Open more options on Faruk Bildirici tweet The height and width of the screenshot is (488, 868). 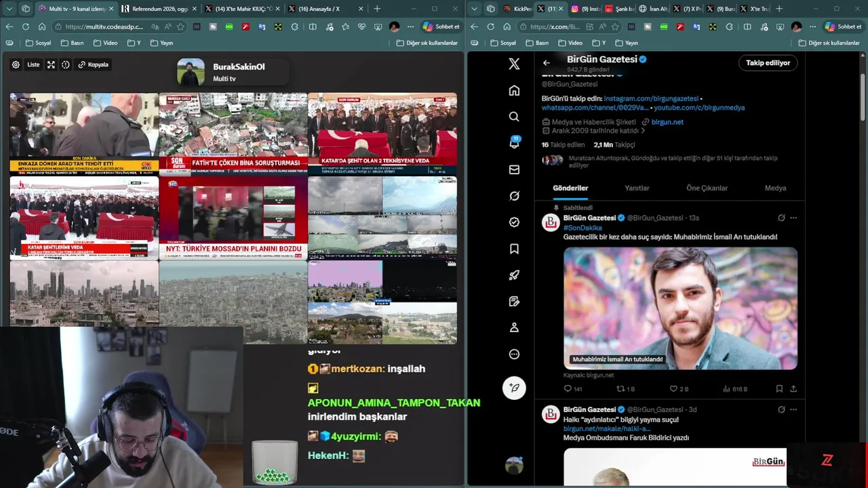[793, 409]
